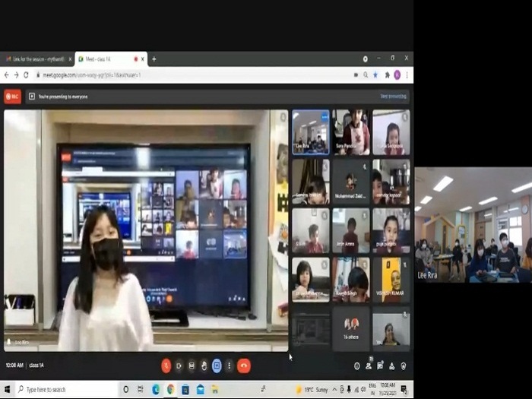
Task: Open Chrome profile avatar
Action: coord(397,75)
